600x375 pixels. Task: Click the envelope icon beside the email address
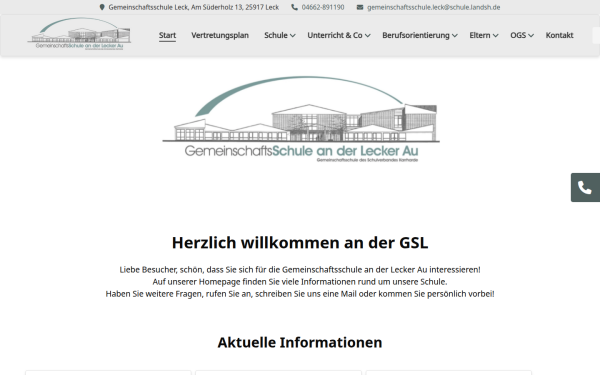coord(360,7)
